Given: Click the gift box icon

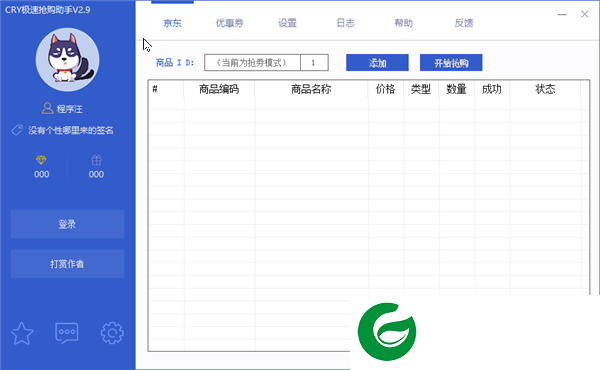Looking at the screenshot, I should 96,160.
